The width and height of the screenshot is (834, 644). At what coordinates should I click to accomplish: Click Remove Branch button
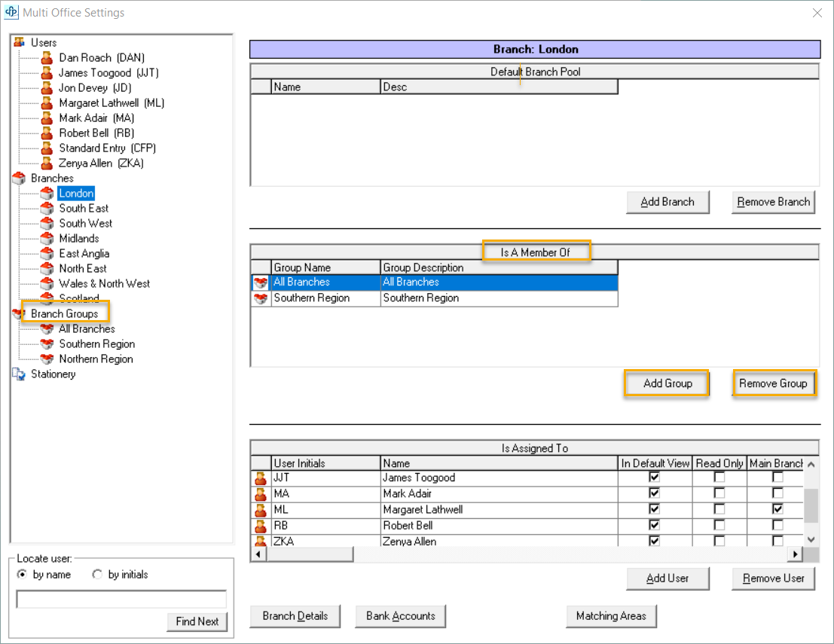(x=774, y=202)
